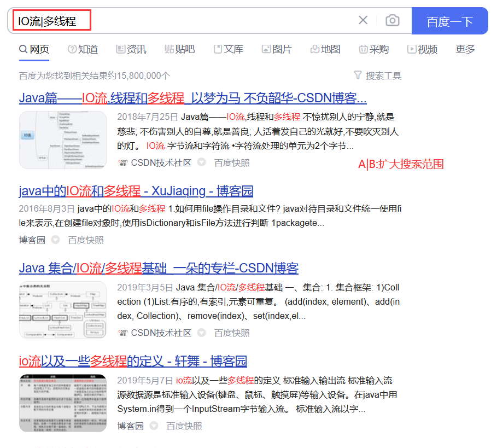This screenshot has height=448, width=491.
Task: Open the 采购 tab
Action: [374, 49]
